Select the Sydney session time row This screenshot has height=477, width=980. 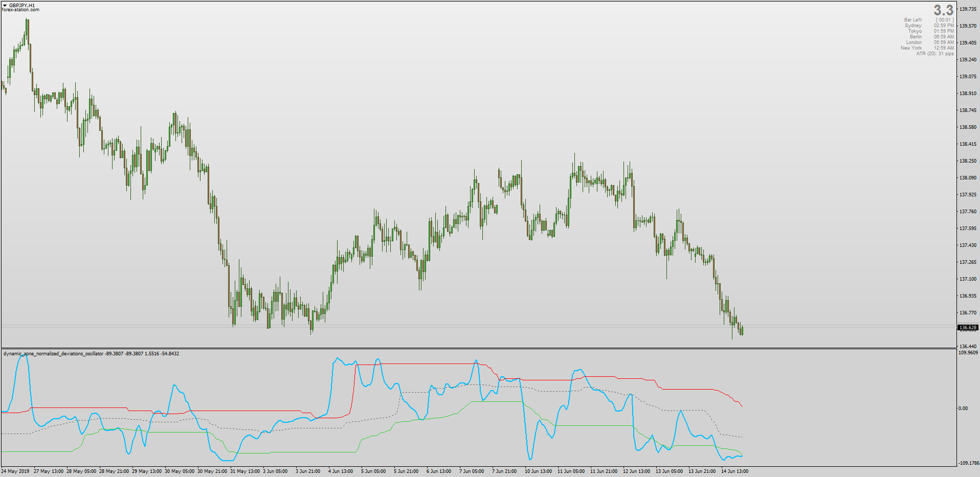coord(929,26)
